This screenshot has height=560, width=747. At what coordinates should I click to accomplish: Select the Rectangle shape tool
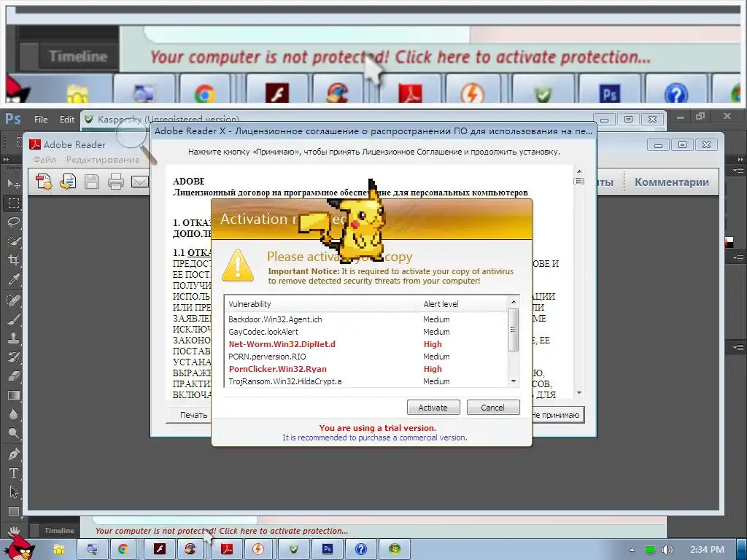click(13, 511)
